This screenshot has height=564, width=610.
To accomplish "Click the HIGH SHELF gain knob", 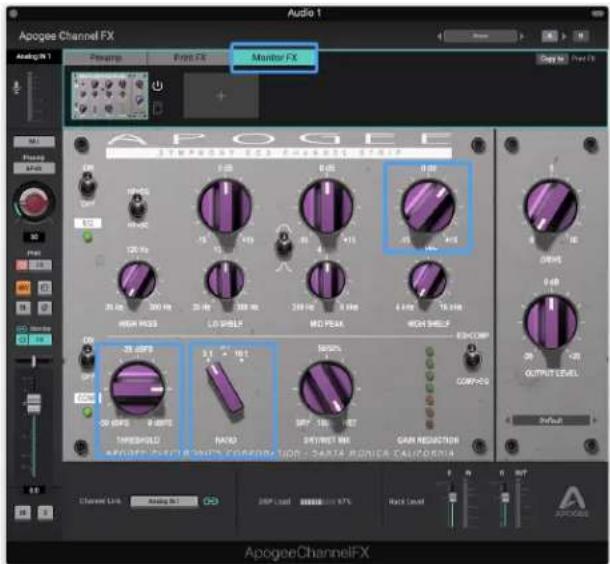I will (x=428, y=206).
